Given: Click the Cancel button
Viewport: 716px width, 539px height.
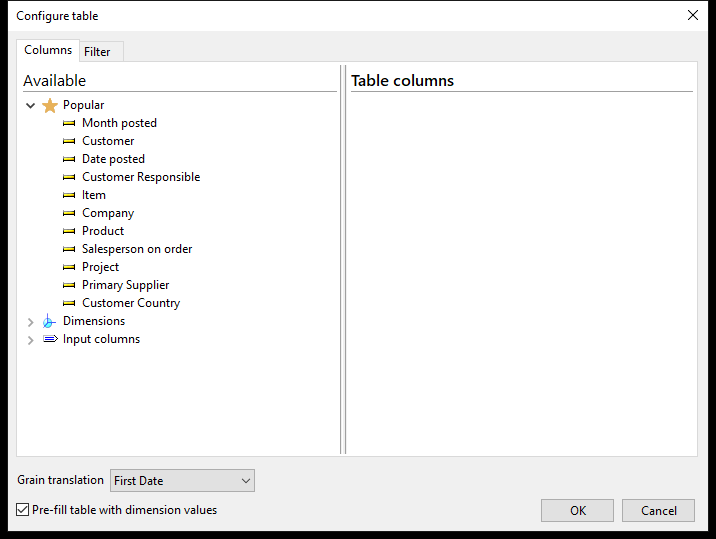Looking at the screenshot, I should (658, 510).
